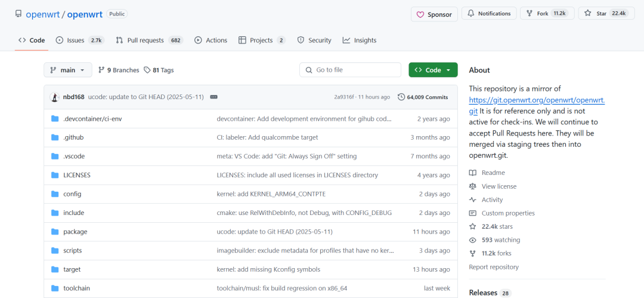Click the Fork button
Screen dimensions: 644x298
coord(547,14)
